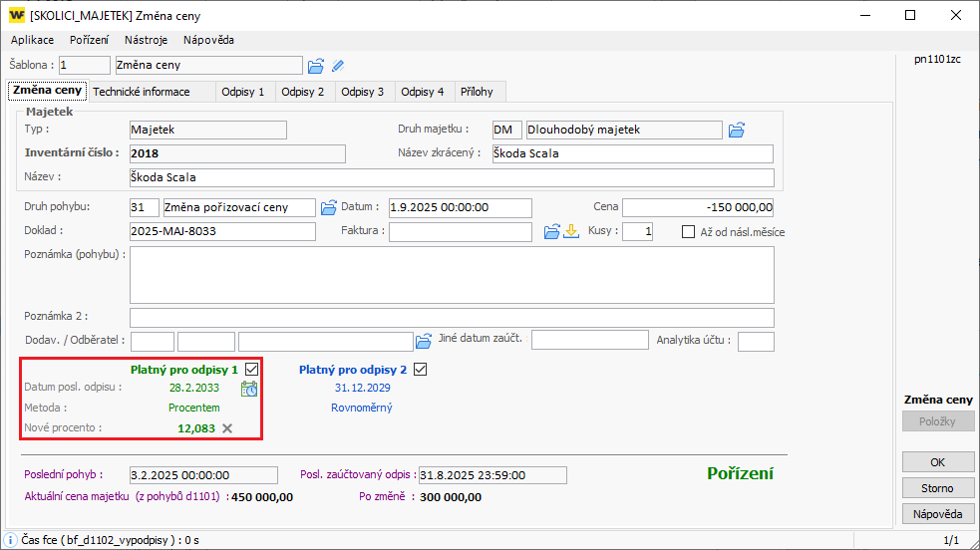Screen dimensions: 980x550
Task: Open the Nástroje menu
Action: coord(147,40)
